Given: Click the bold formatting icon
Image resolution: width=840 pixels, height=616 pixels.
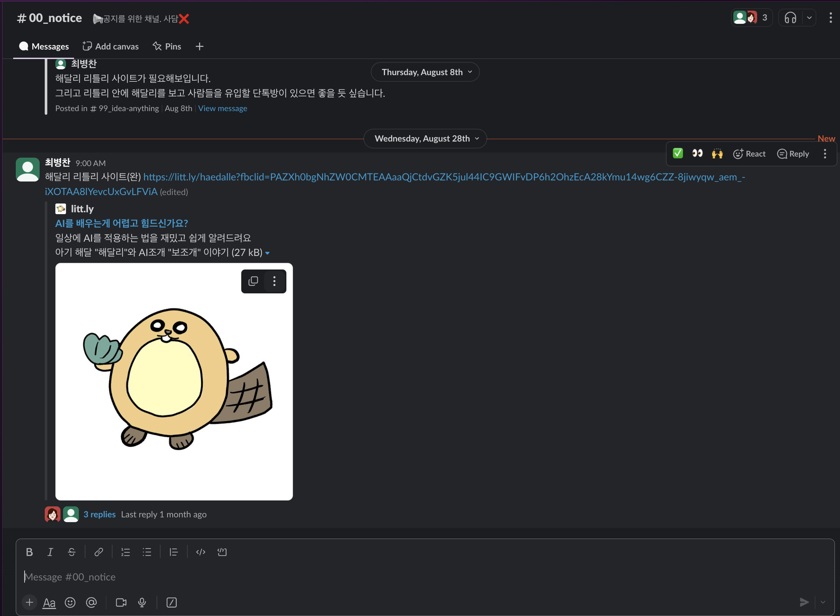Looking at the screenshot, I should click(x=29, y=552).
